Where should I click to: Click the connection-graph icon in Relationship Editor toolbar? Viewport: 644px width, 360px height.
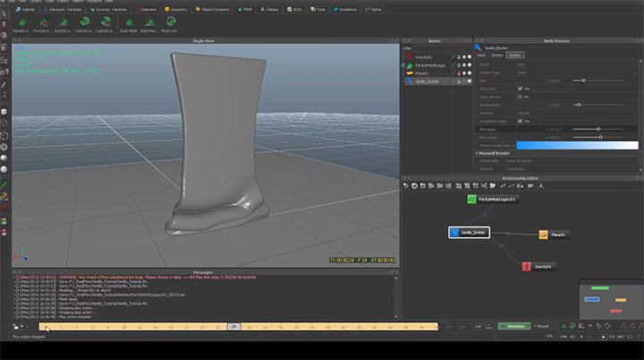pyautogui.click(x=484, y=186)
